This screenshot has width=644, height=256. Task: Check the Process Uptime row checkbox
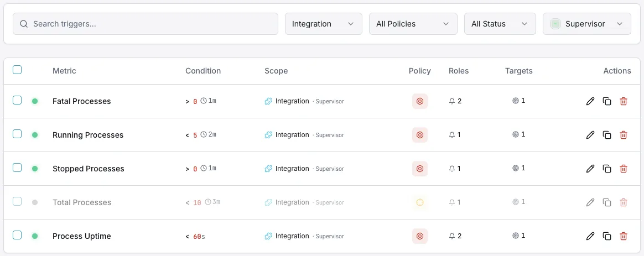[x=17, y=234]
